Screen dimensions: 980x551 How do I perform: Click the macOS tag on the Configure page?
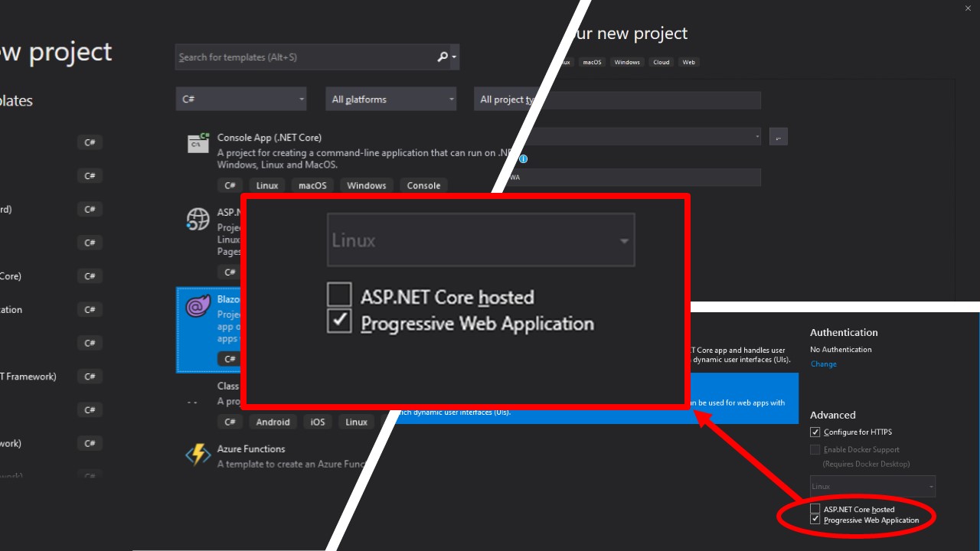tap(593, 62)
